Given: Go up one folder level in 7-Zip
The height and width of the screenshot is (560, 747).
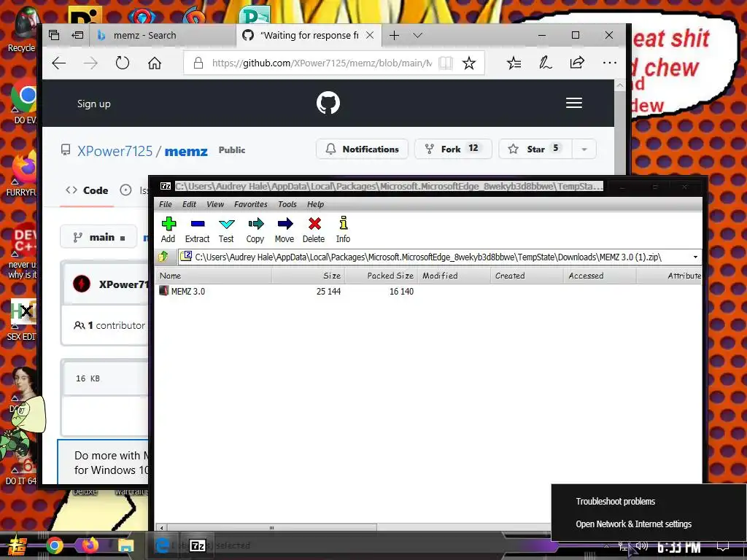Looking at the screenshot, I should [163, 257].
